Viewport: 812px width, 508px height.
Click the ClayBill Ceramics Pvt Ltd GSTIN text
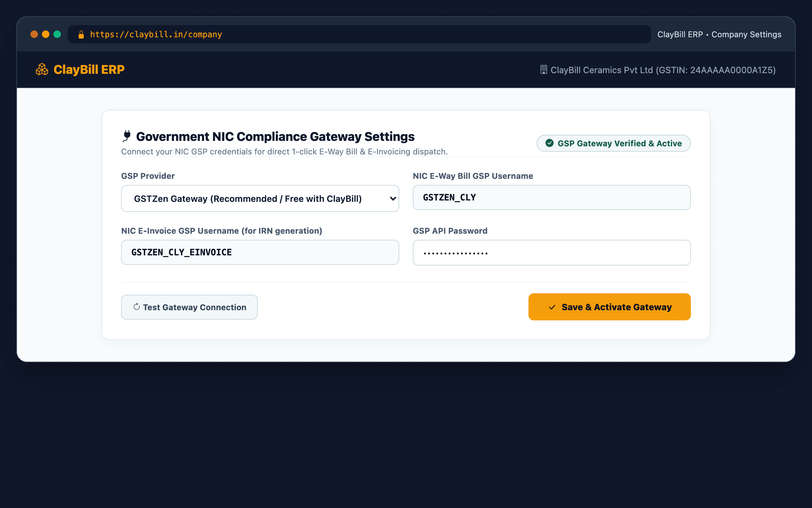coord(663,70)
